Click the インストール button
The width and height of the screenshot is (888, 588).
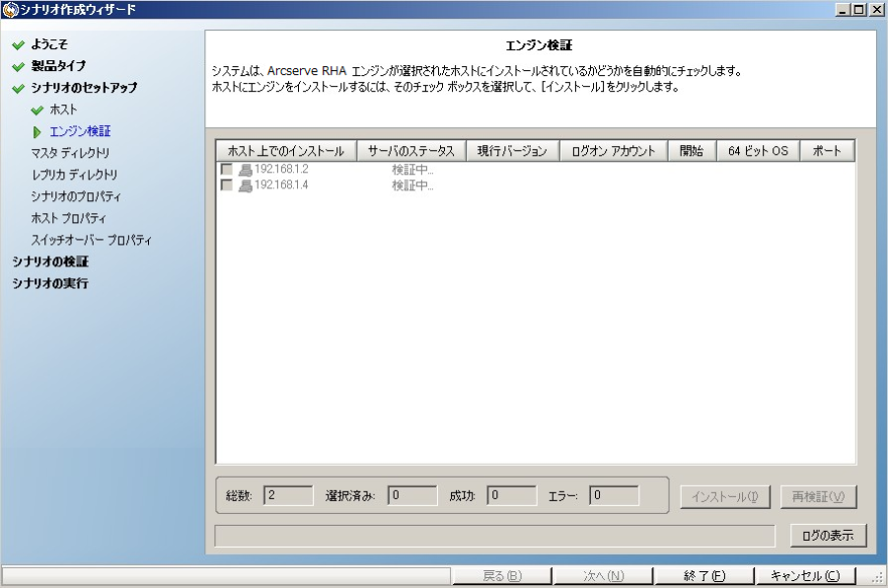tap(725, 497)
